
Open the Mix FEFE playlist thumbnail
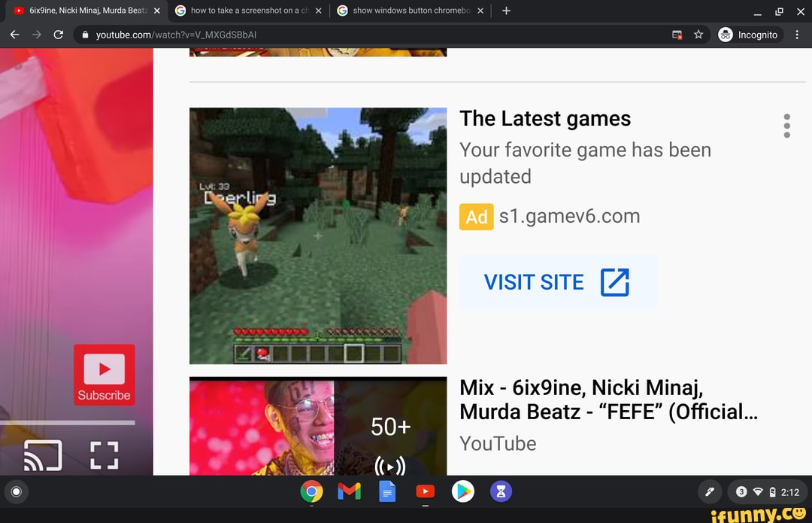point(318,426)
